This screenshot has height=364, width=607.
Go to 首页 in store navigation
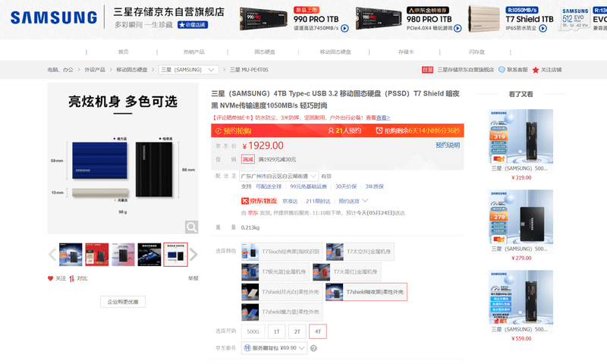tap(123, 52)
